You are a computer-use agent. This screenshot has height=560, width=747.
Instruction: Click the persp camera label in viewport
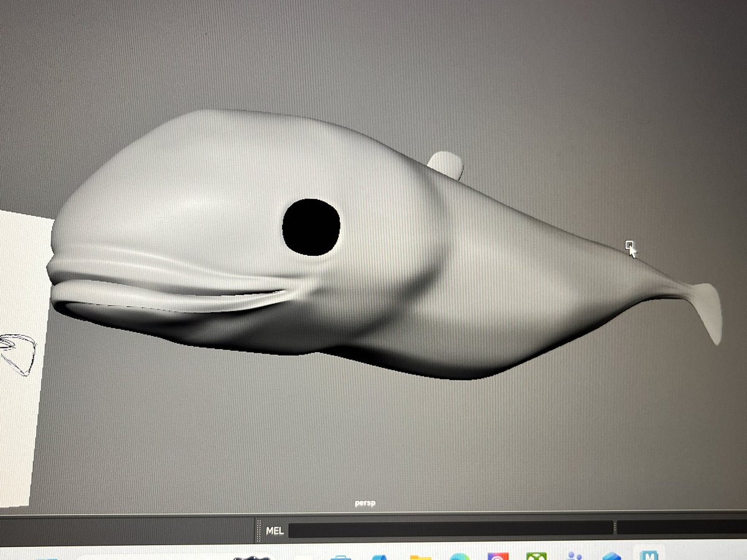(365, 503)
